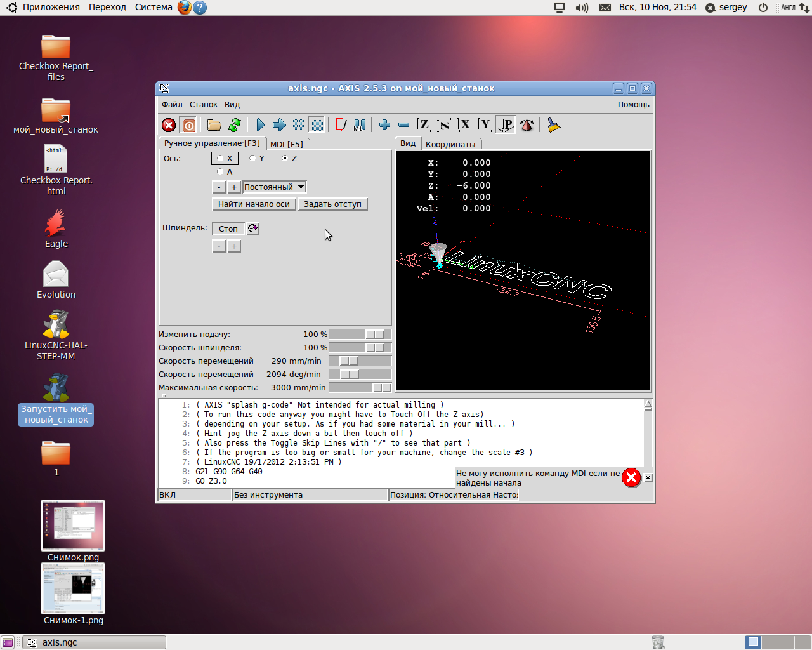Screen dimensions: 812x650
Task: Toggle machine power button in toolbar
Action: 188,125
